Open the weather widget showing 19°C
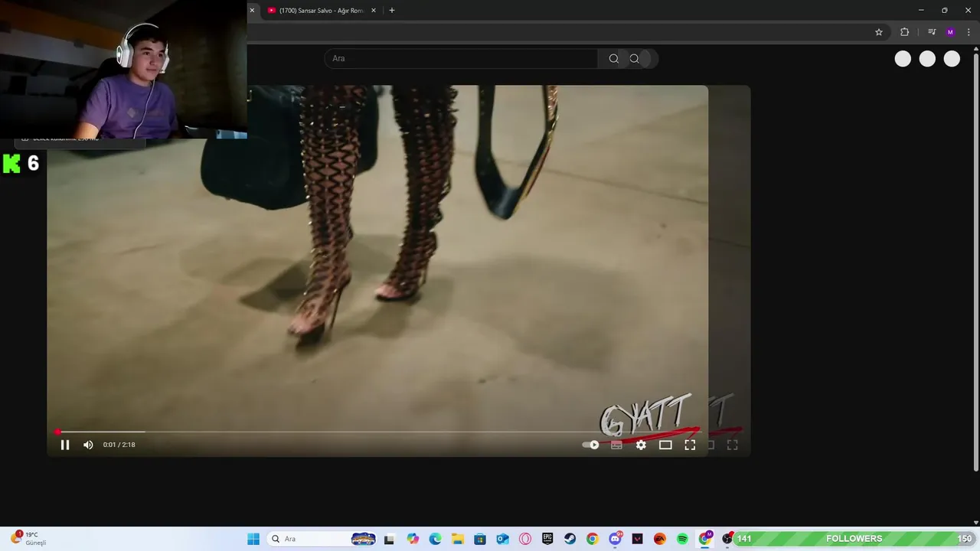The height and width of the screenshot is (551, 980). (x=29, y=539)
